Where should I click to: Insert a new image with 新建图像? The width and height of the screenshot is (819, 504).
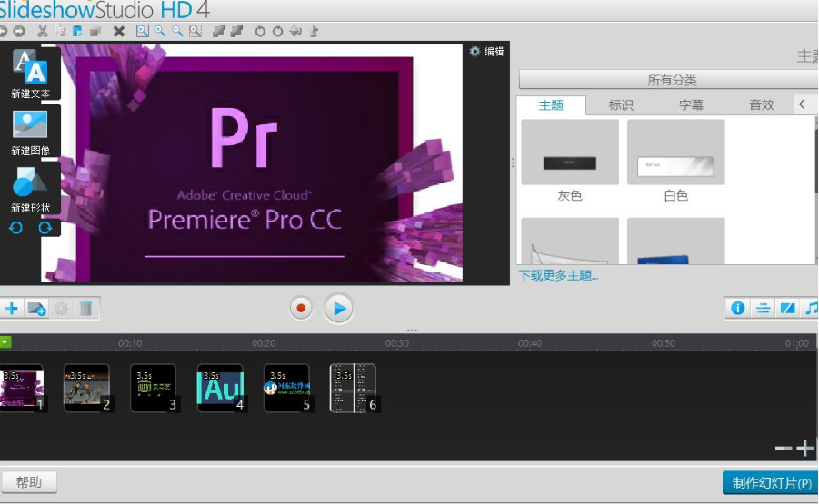point(30,133)
